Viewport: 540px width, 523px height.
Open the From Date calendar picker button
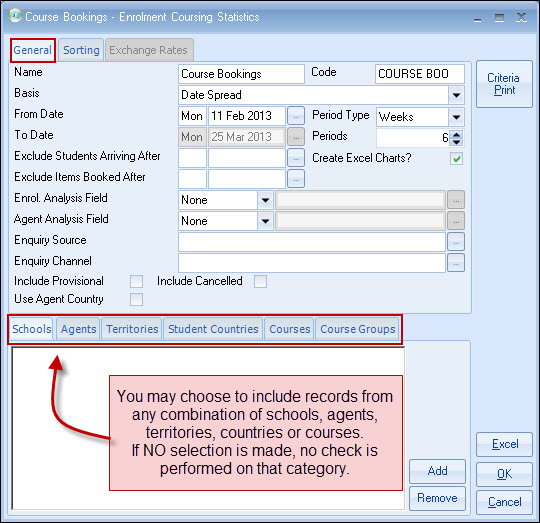pos(296,116)
